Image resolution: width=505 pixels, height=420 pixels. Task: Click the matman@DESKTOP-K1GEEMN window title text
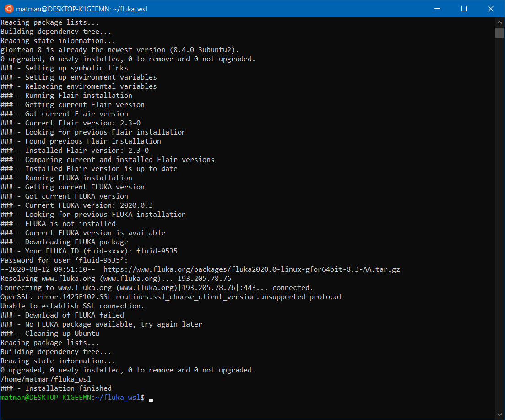click(x=81, y=9)
